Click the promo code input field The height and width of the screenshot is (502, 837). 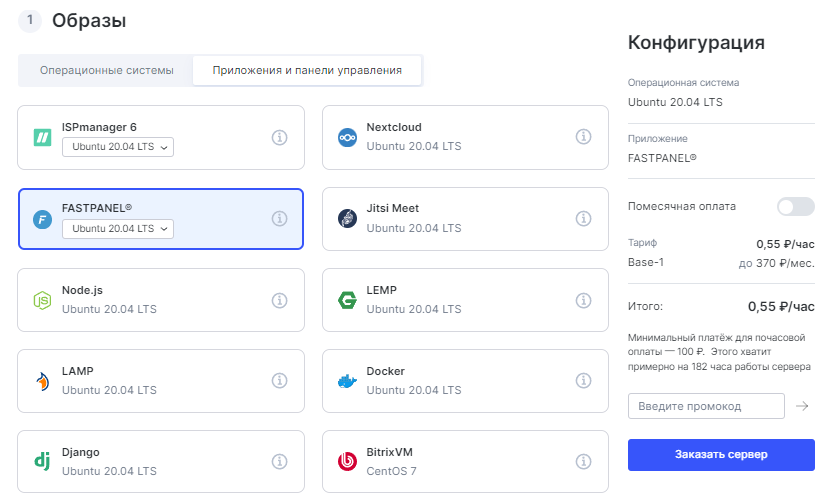pyautogui.click(x=706, y=406)
